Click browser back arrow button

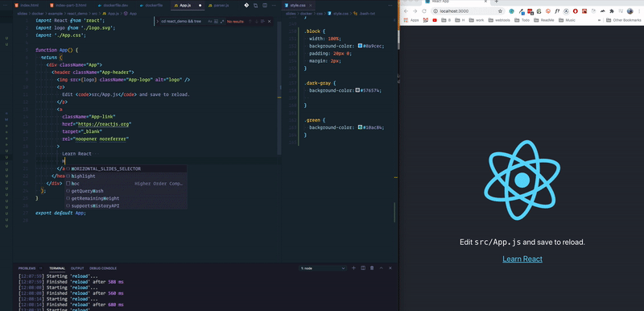tap(406, 11)
